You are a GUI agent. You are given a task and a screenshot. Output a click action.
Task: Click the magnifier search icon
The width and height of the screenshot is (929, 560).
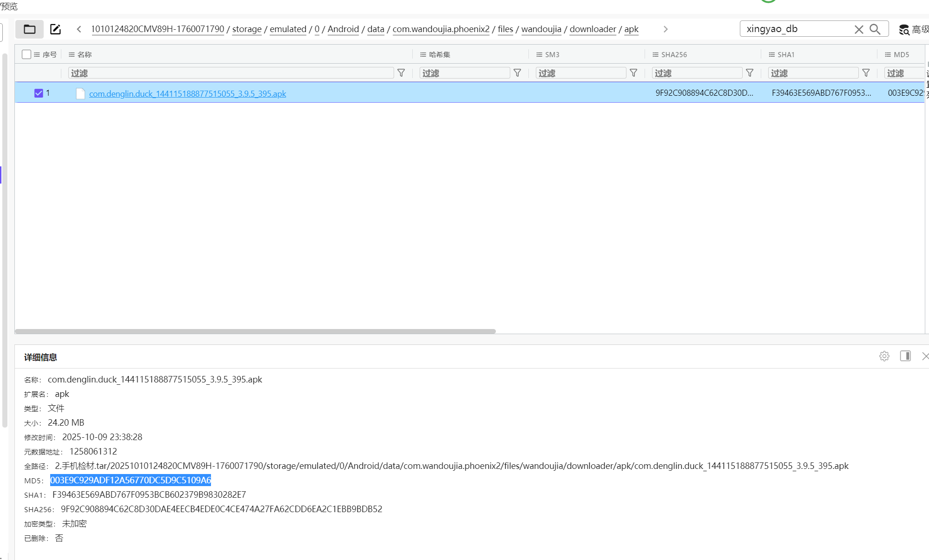pos(875,29)
